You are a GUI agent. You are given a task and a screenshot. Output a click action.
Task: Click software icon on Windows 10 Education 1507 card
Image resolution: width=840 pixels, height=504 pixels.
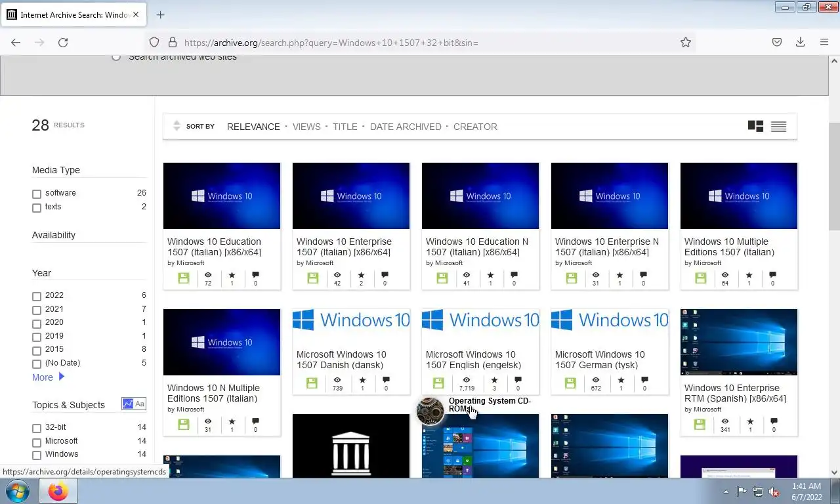(x=183, y=278)
